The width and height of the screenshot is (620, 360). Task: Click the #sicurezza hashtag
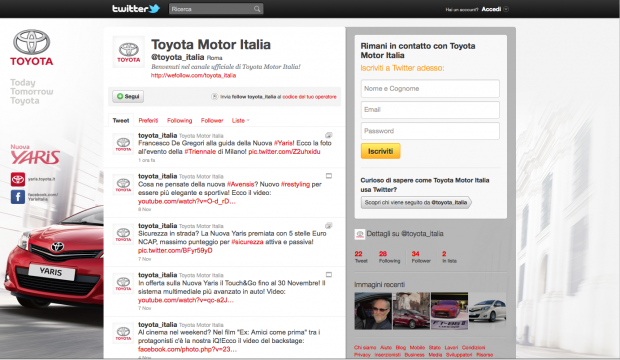click(247, 242)
